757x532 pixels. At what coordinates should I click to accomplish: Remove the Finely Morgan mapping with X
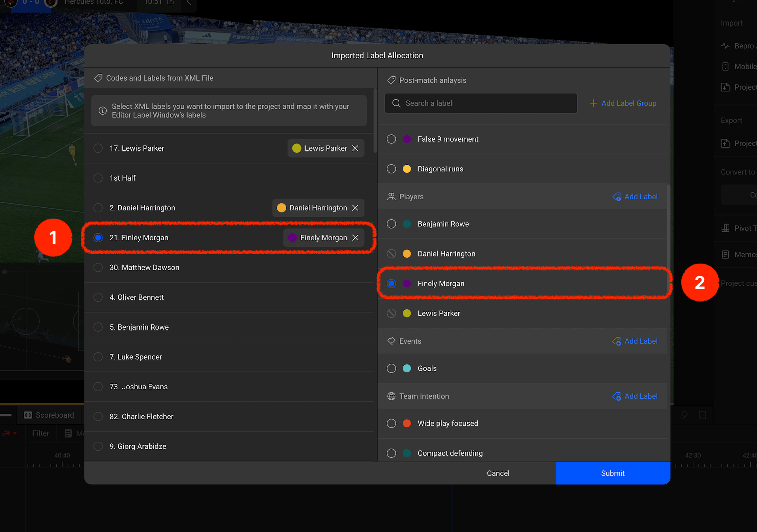(355, 238)
